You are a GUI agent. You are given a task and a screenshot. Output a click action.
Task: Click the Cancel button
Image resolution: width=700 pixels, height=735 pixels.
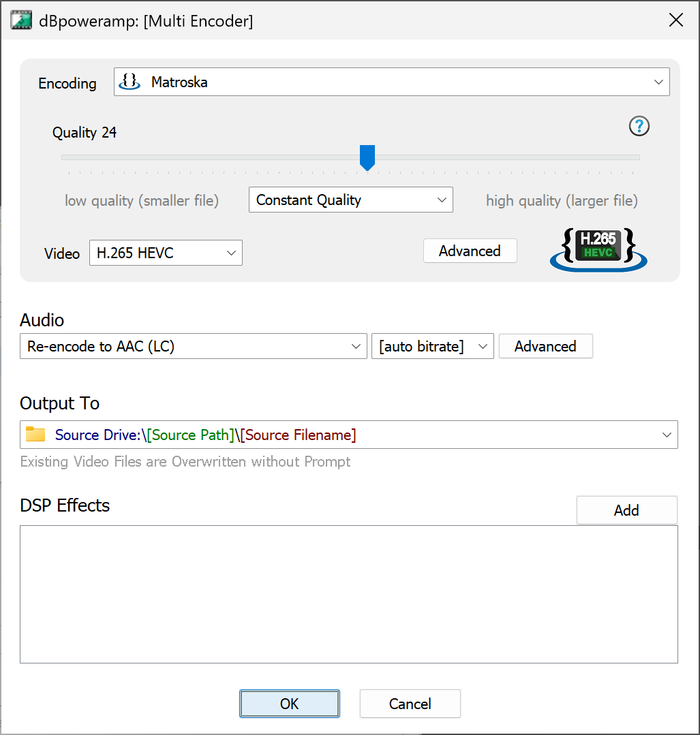tap(410, 704)
